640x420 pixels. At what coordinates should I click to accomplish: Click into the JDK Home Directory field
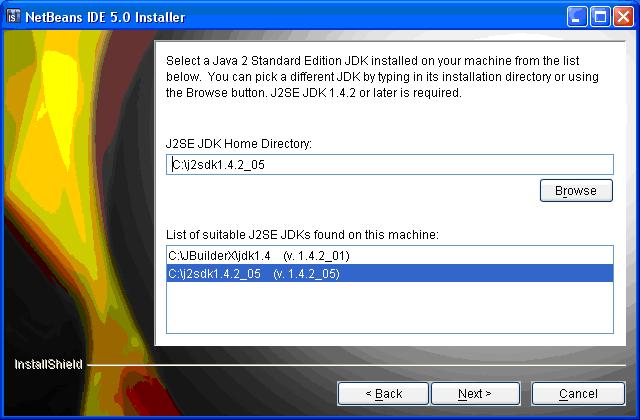[x=389, y=164]
